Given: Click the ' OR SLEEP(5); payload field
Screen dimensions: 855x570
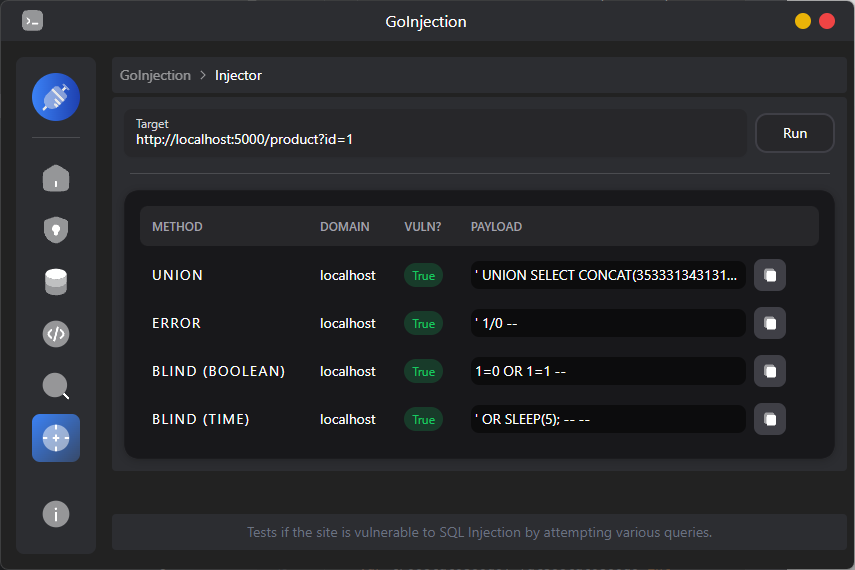Looking at the screenshot, I should click(x=608, y=419).
